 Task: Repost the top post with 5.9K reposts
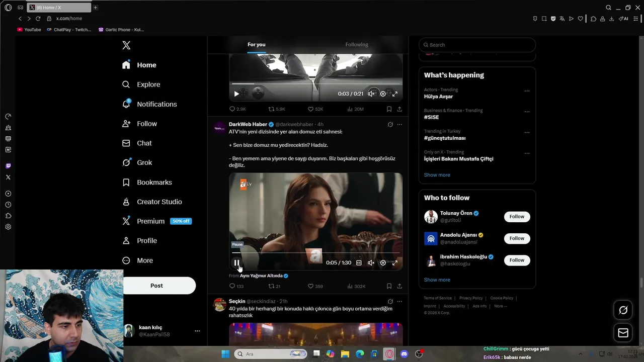276,109
